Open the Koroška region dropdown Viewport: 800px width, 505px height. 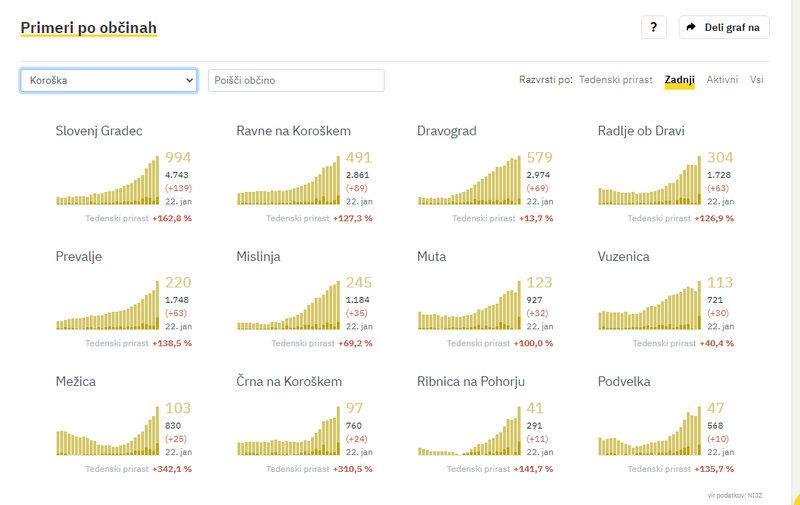(108, 80)
